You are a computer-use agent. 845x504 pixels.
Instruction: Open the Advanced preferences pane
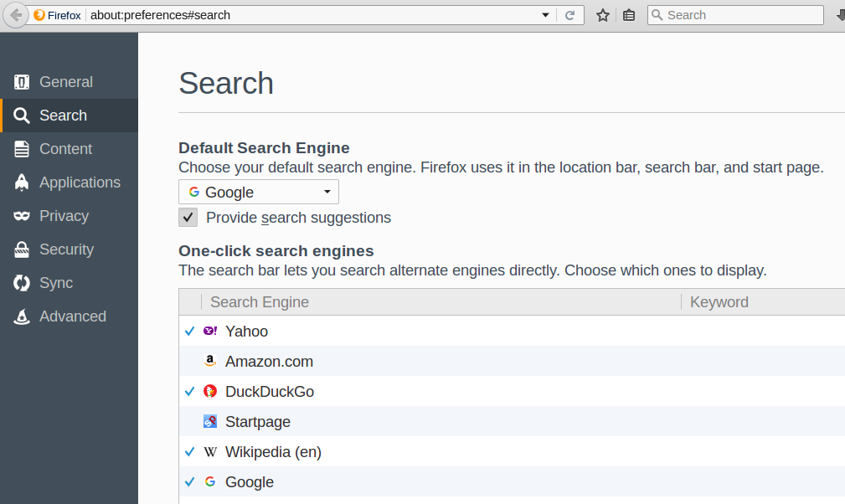click(69, 316)
